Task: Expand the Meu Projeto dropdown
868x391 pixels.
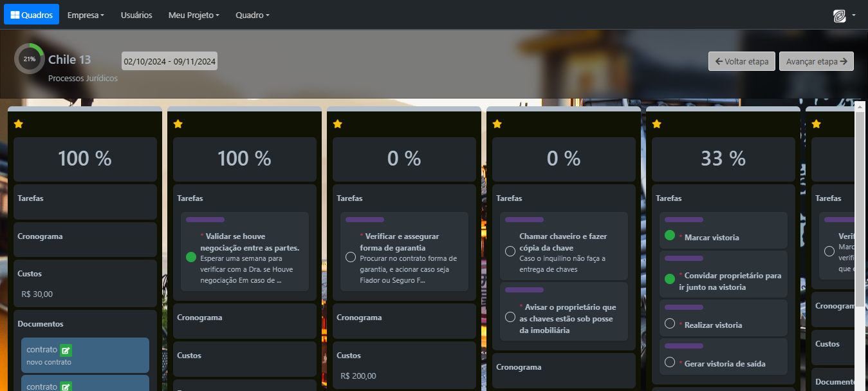Action: coord(194,15)
